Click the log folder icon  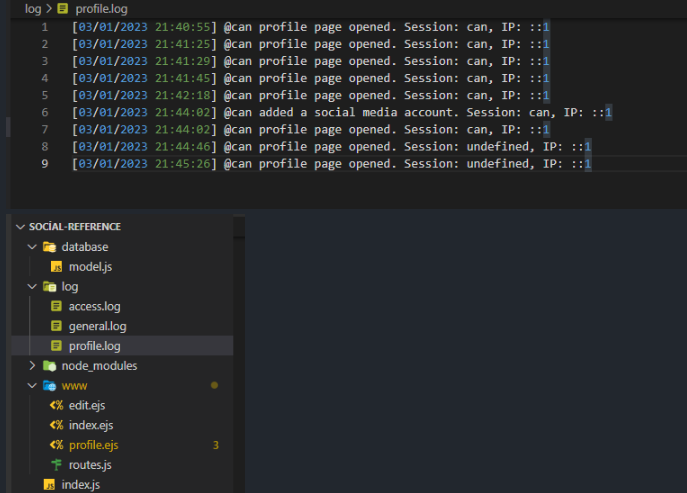click(50, 287)
